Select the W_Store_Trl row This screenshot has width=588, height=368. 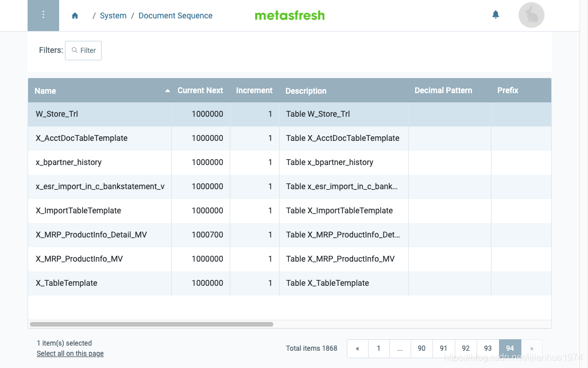pos(289,114)
